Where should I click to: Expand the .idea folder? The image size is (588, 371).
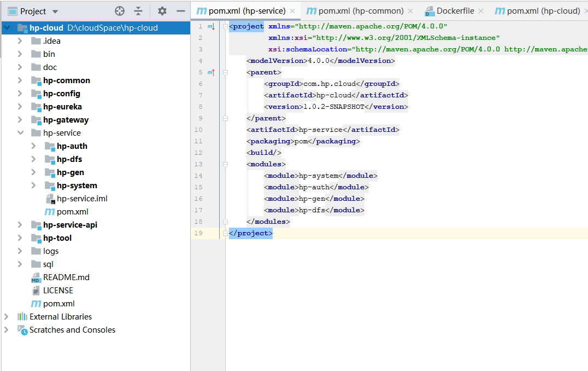(x=20, y=41)
